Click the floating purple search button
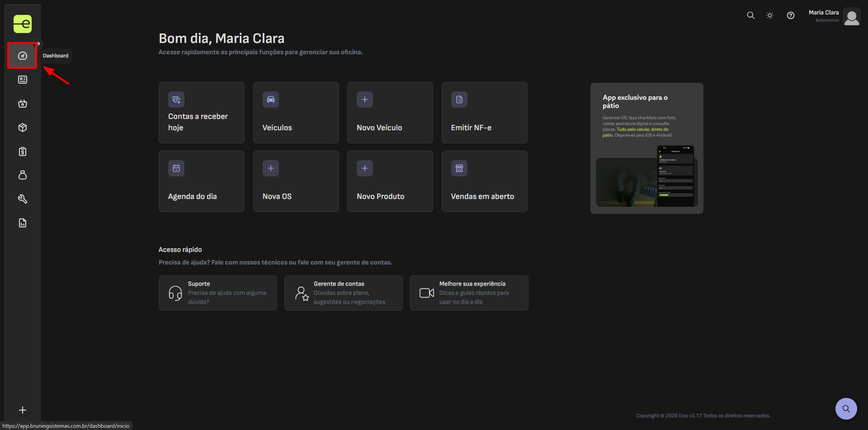This screenshot has width=868, height=430. (846, 409)
